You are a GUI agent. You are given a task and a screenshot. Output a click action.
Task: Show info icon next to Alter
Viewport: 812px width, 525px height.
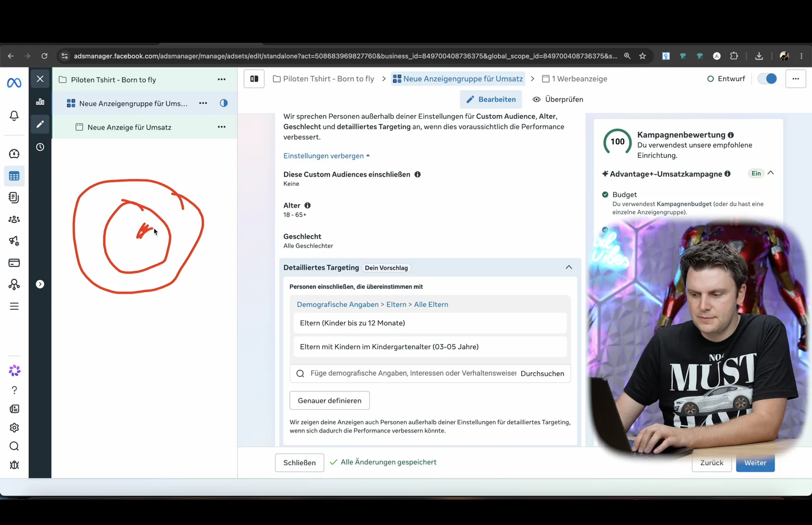[308, 205]
